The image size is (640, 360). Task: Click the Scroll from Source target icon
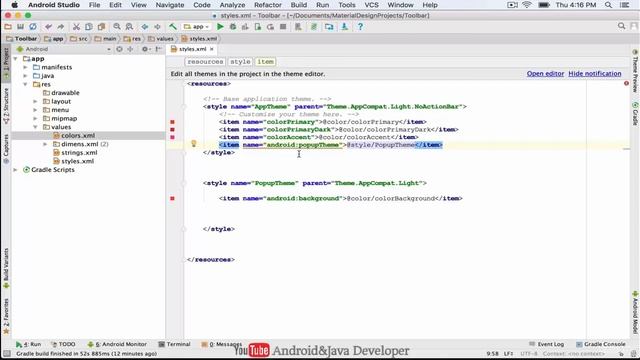pos(119,49)
